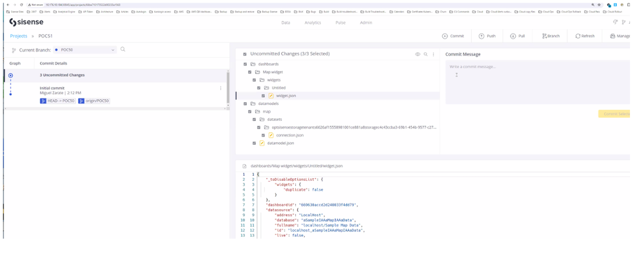Click the Projects breadcrumb link

(19, 36)
